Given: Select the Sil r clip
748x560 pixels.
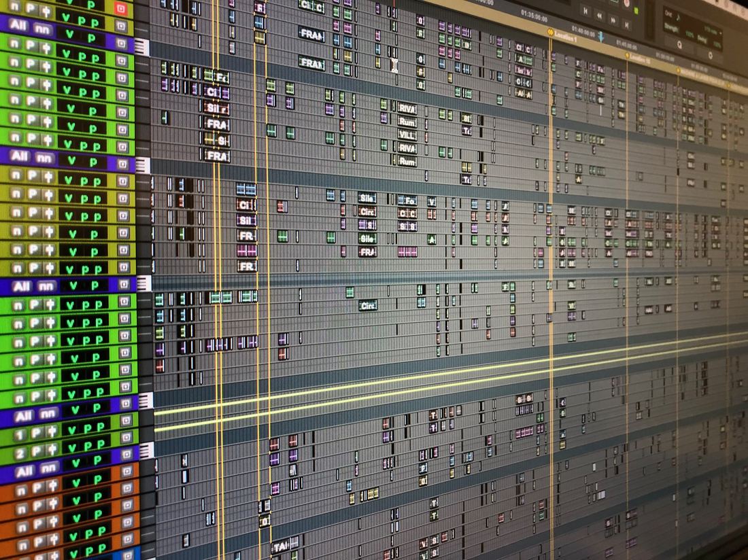Looking at the screenshot, I should [217, 108].
